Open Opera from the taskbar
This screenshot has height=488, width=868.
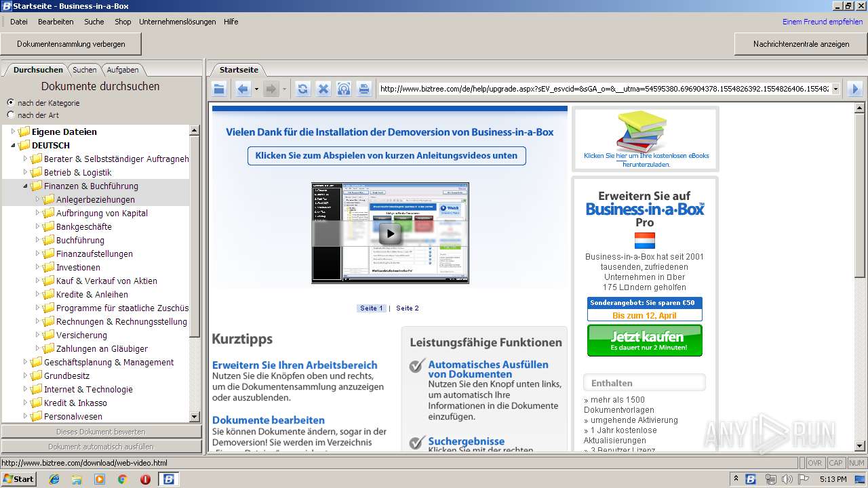145,479
